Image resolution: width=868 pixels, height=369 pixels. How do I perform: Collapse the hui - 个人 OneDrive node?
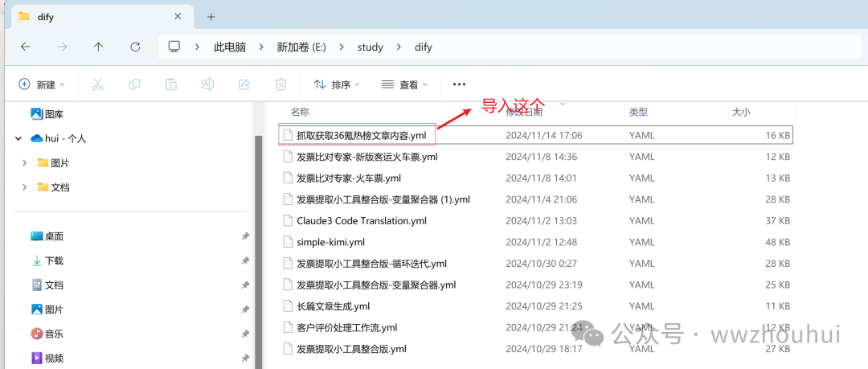19,138
